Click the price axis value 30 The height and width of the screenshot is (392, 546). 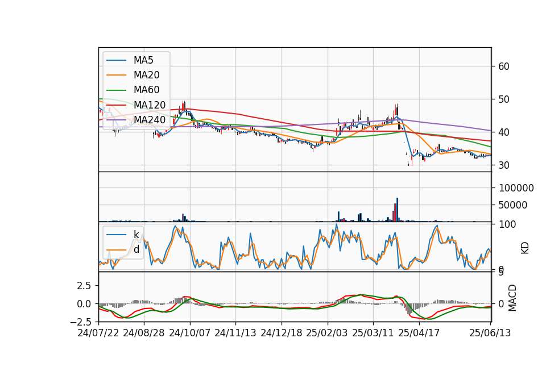[504, 165]
